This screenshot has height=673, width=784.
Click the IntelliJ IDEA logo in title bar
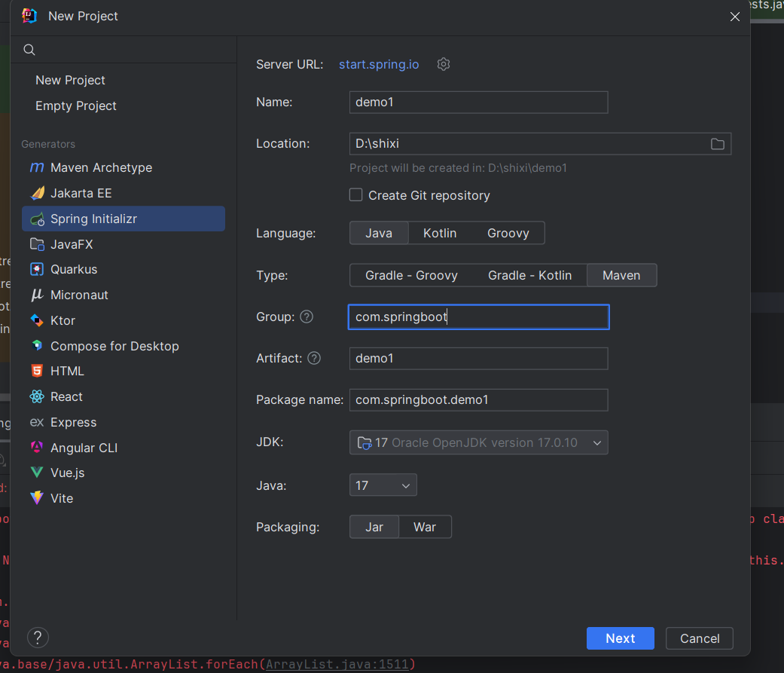point(29,16)
